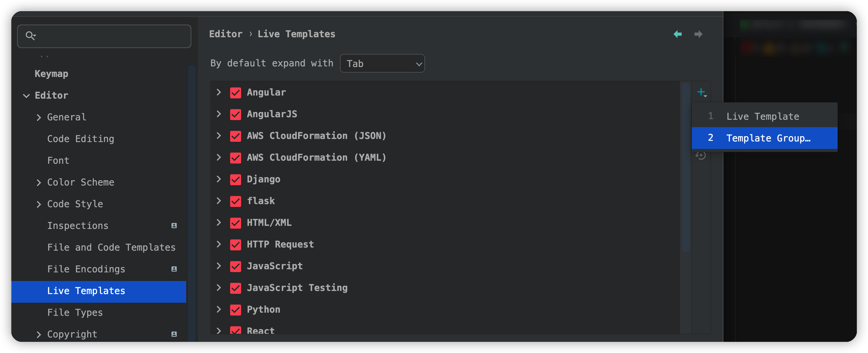The width and height of the screenshot is (868, 353).
Task: Toggle the Python template group checkbox
Action: (235, 310)
